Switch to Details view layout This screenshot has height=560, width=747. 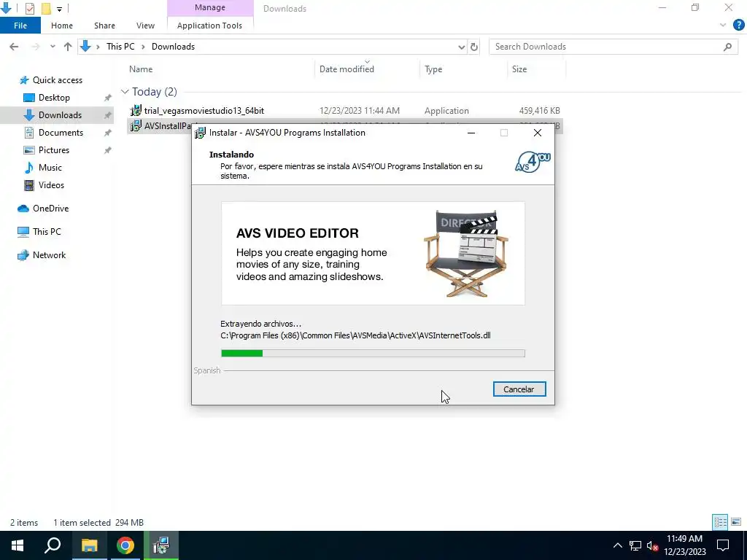pos(720,522)
